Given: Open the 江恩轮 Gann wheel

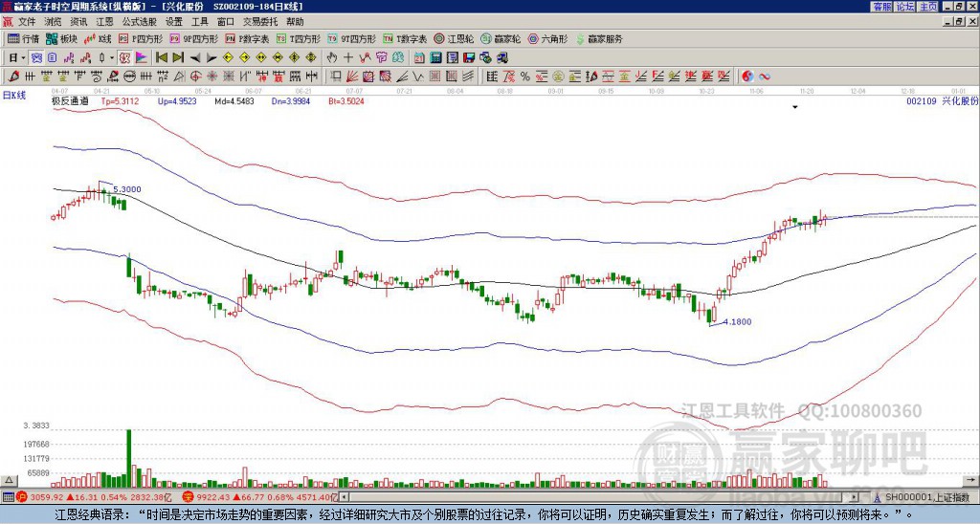Looking at the screenshot, I should click(454, 38).
